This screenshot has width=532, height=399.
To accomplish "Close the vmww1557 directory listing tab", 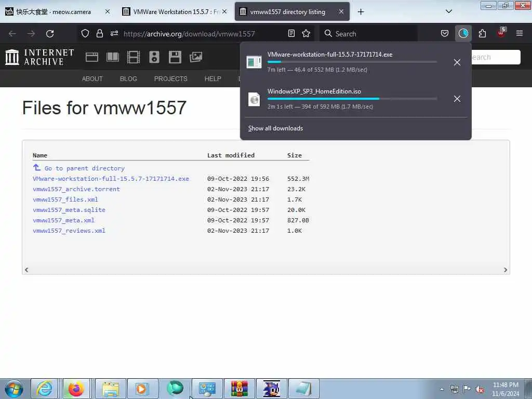I will point(341,11).
